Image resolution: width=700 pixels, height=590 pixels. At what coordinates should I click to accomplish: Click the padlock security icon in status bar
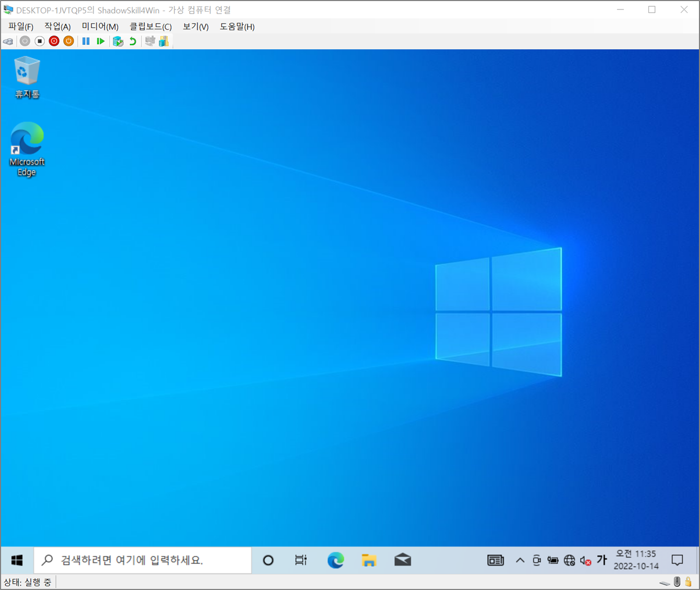[x=689, y=582]
